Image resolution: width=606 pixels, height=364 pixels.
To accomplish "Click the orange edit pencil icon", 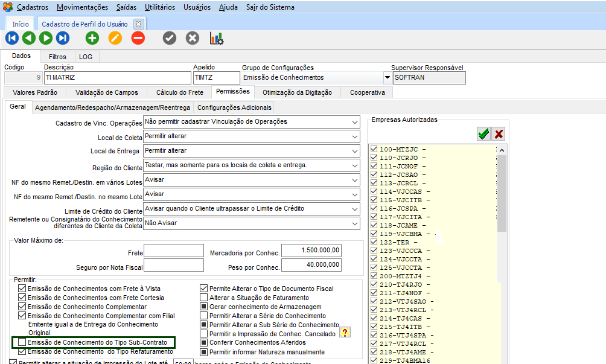I will 115,38.
